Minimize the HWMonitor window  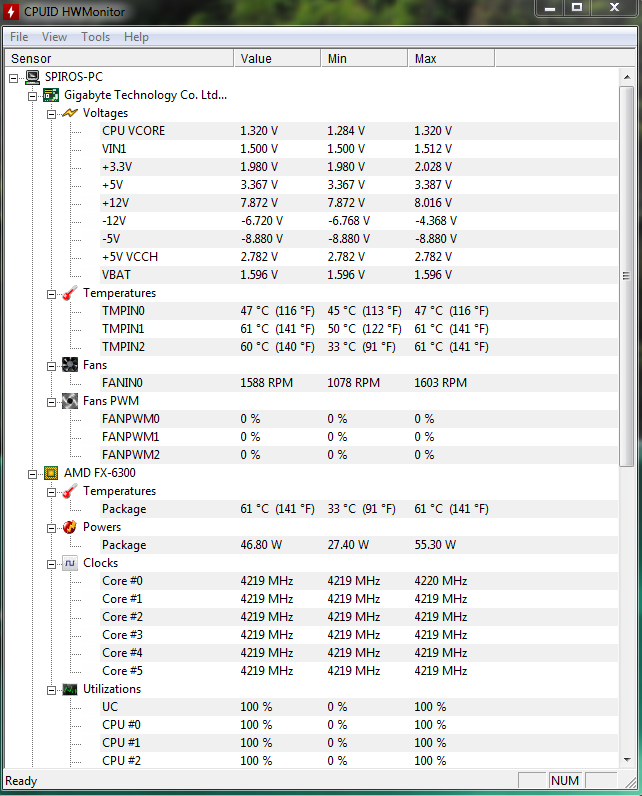click(550, 8)
